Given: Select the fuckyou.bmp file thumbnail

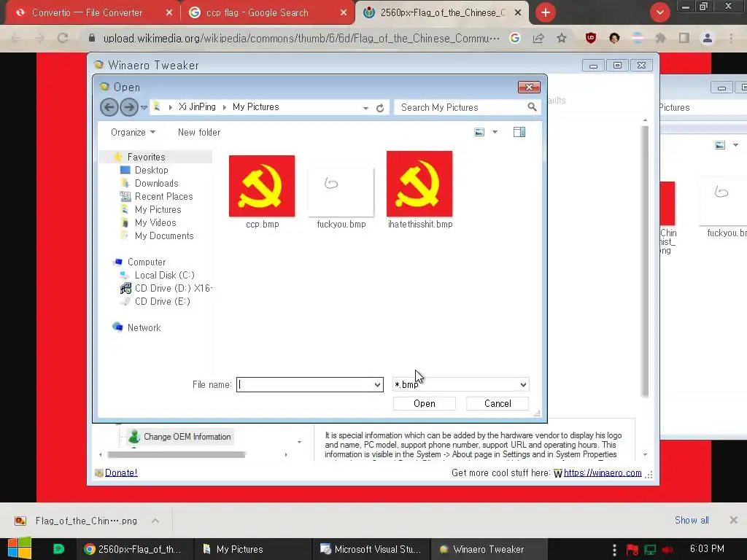Looking at the screenshot, I should pos(341,191).
